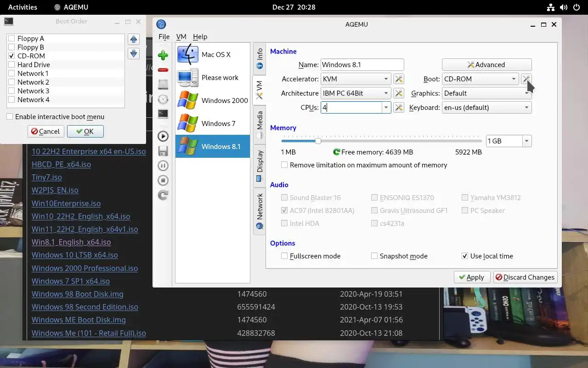Image resolution: width=588 pixels, height=368 pixels.
Task: Click the floppy save-state toolbar icon
Action: click(x=163, y=151)
